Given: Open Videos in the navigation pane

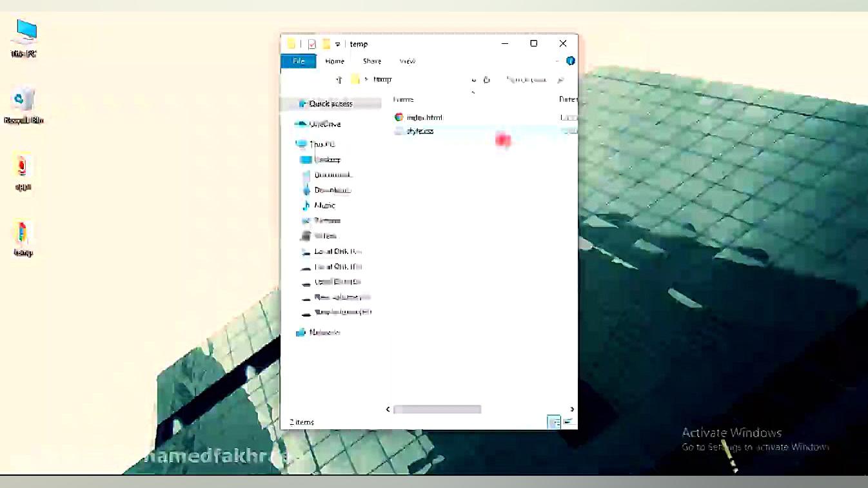Looking at the screenshot, I should click(x=325, y=236).
